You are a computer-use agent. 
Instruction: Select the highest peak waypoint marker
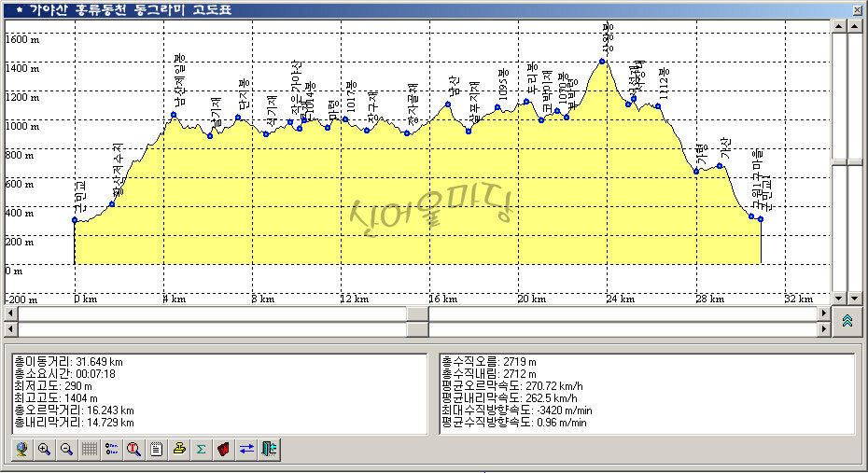click(602, 62)
